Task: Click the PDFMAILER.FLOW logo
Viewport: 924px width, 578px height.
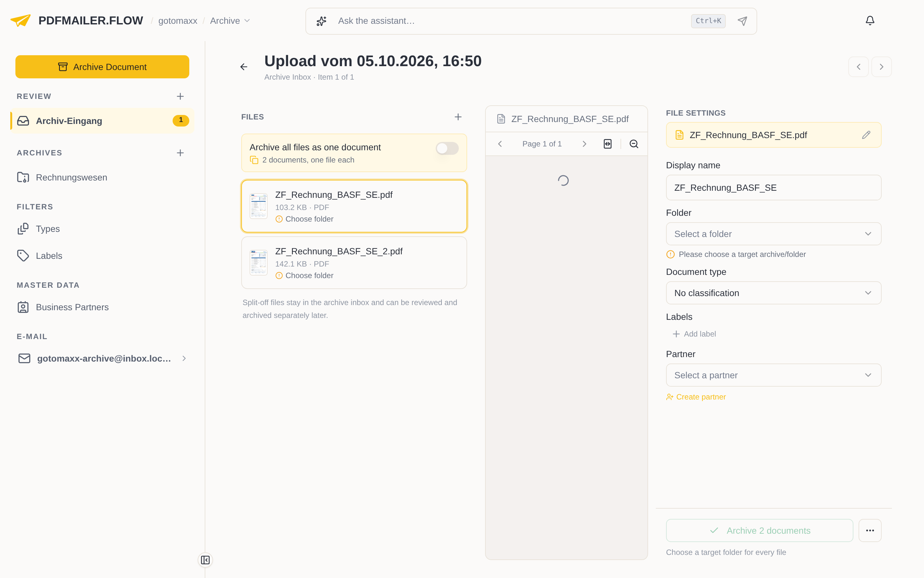Action: [x=77, y=21]
